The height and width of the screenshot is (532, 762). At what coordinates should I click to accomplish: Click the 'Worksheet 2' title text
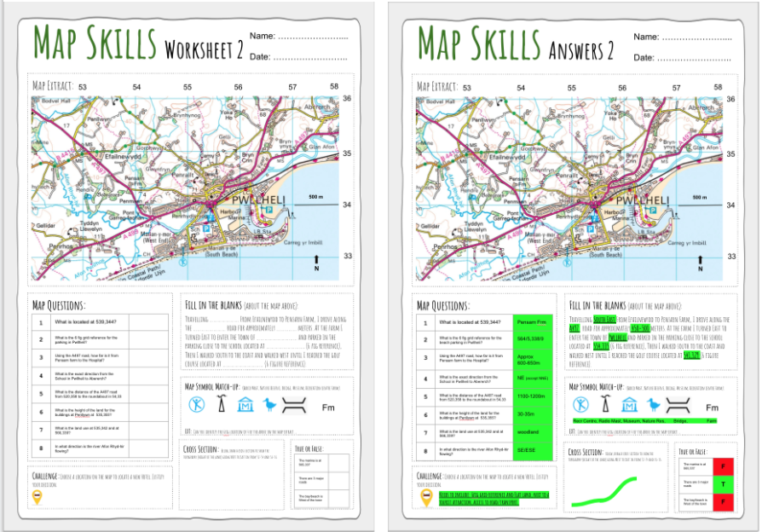204,49
